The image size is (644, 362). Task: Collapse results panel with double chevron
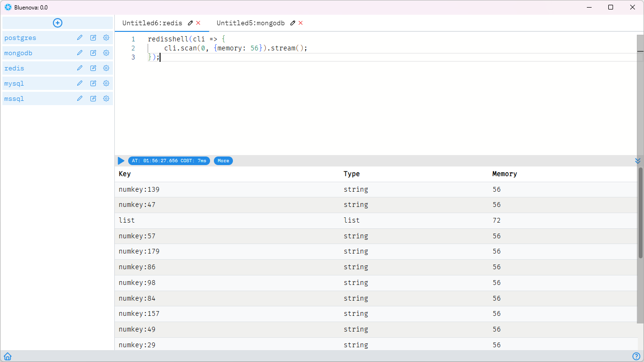tap(638, 161)
